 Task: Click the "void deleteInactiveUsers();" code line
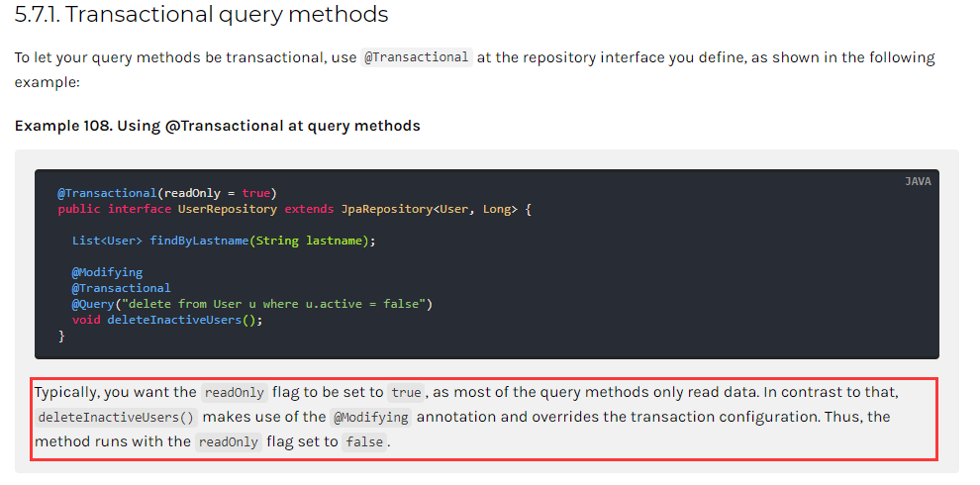click(x=167, y=320)
